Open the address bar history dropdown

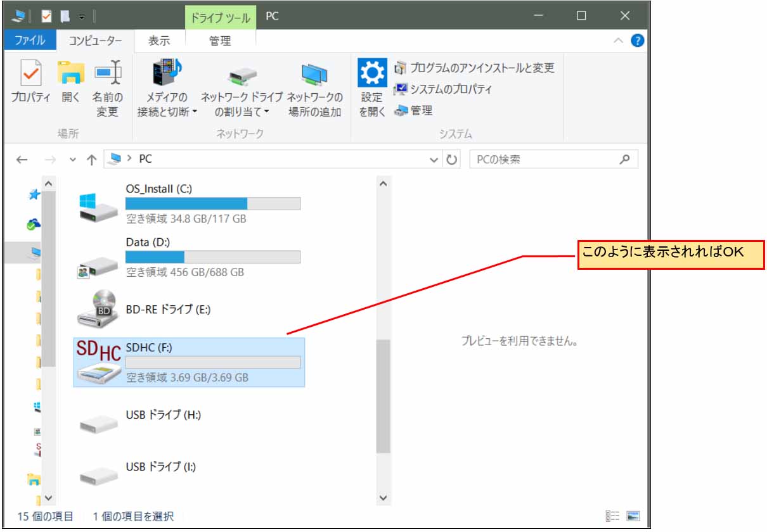point(434,160)
